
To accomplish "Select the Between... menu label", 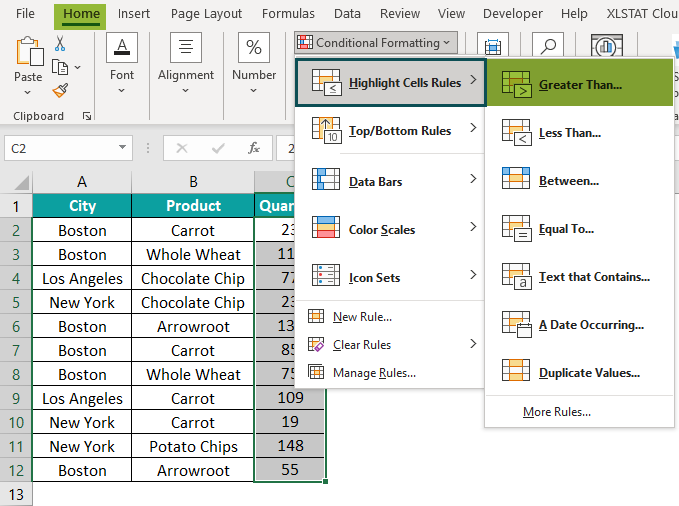I will tap(569, 180).
